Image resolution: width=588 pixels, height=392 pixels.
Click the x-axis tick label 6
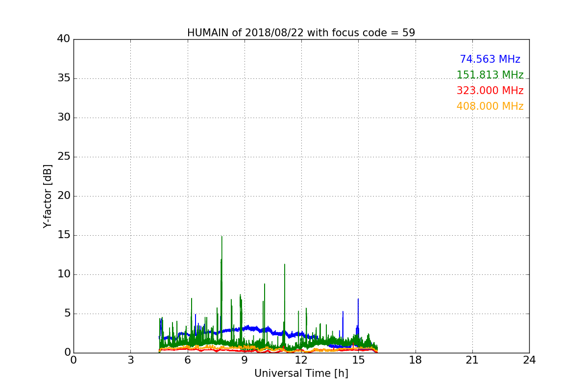click(187, 360)
